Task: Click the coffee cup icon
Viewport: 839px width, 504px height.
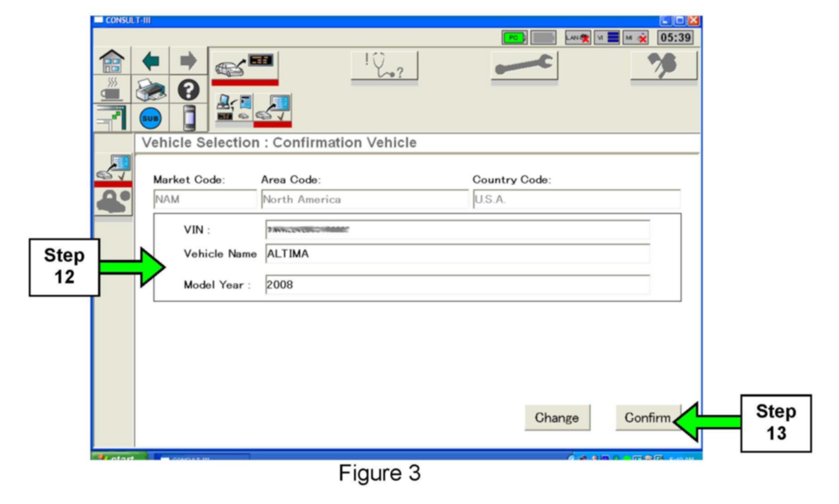Action: [112, 90]
